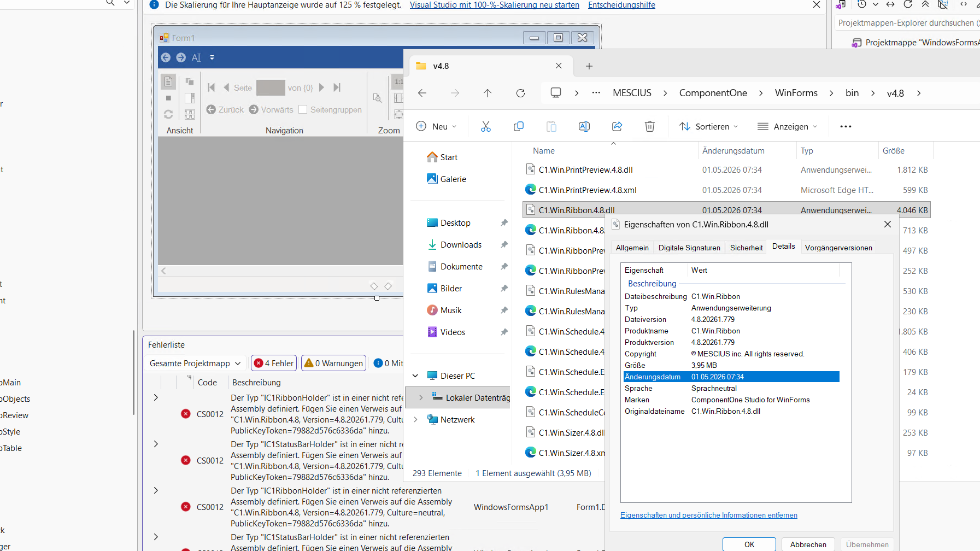This screenshot has height=551, width=980.
Task: Click the last page arrow in Form1 Navigation group
Action: click(x=337, y=87)
